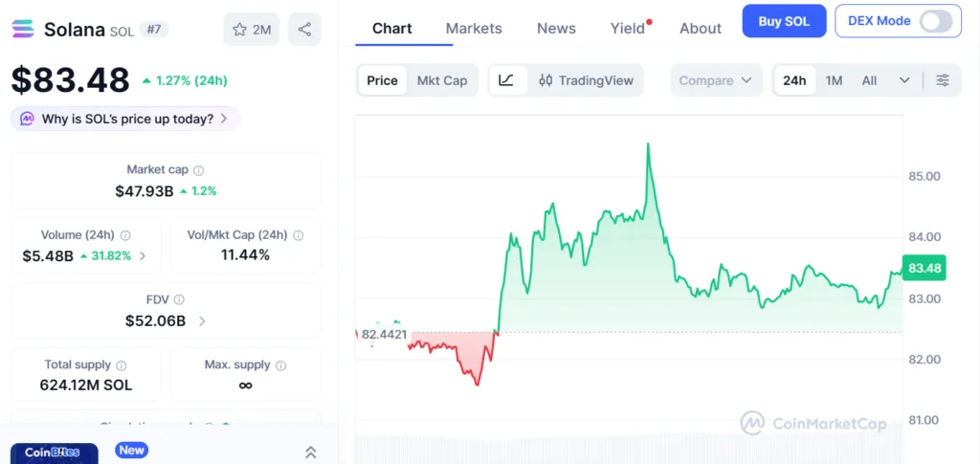Click the share icon button
This screenshot has width=980, height=464.
304,30
